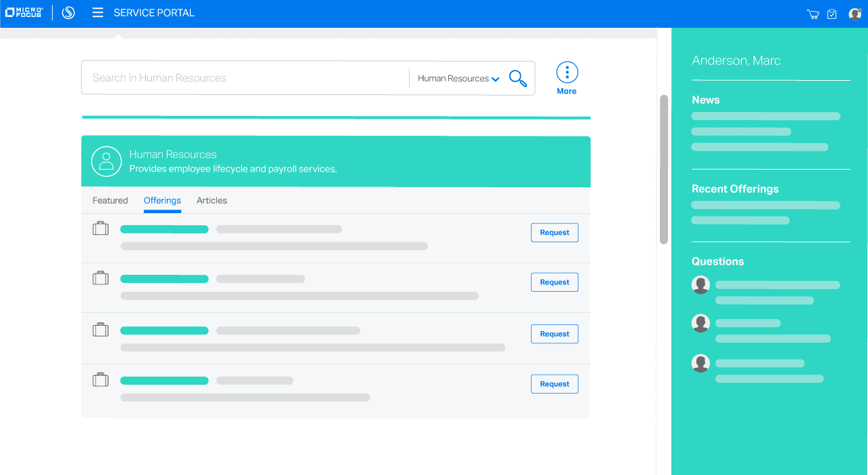
Task: Click the approvals clipboard icon
Action: pyautogui.click(x=831, y=14)
